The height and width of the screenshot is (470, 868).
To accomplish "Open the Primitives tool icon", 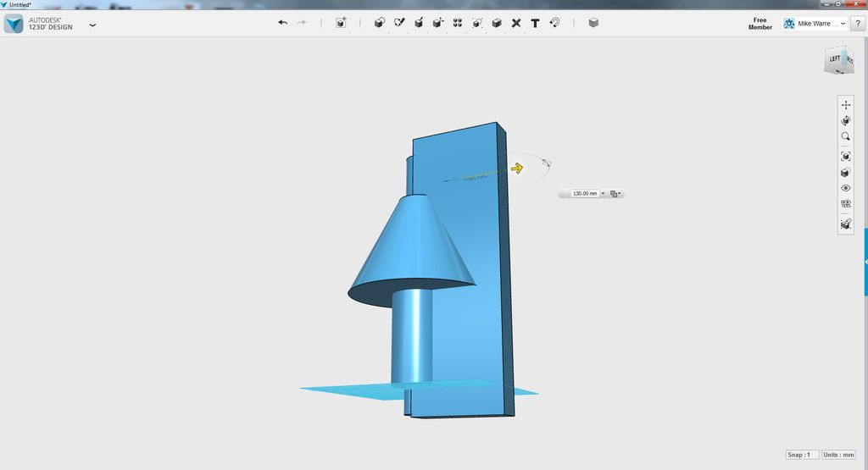I will click(379, 23).
